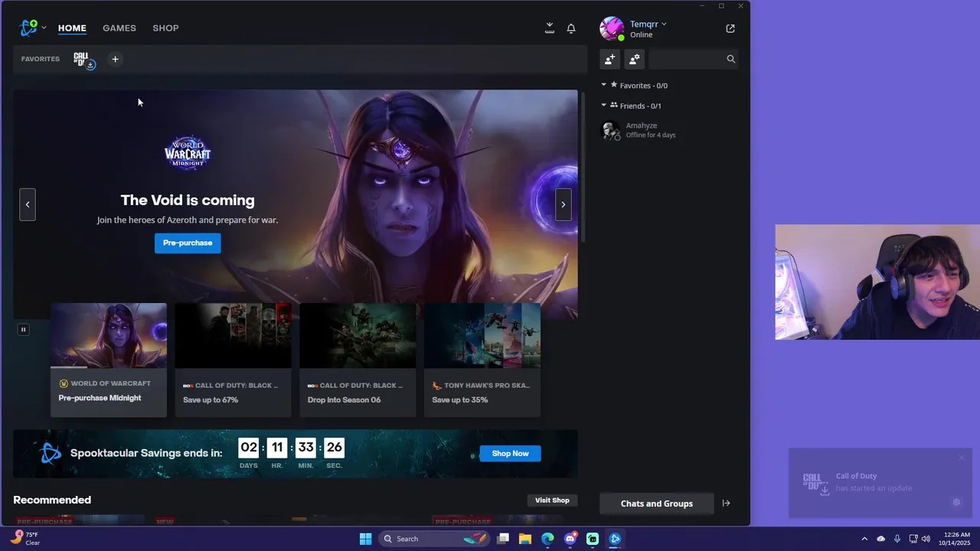The width and height of the screenshot is (980, 551).
Task: Pause the carousel autoplay
Action: click(x=23, y=329)
